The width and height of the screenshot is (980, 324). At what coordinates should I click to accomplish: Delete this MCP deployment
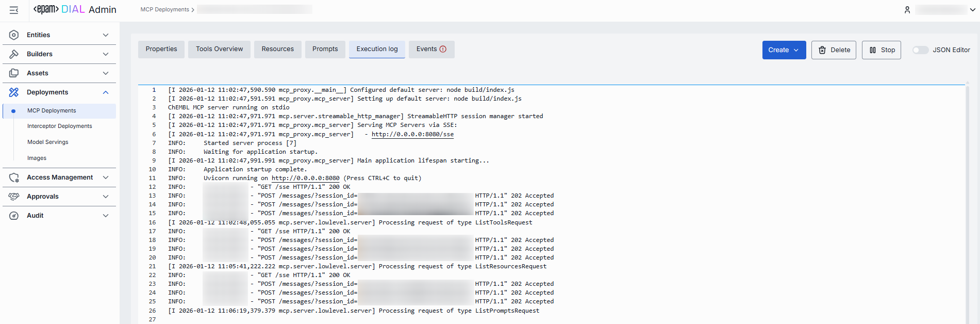[834, 50]
